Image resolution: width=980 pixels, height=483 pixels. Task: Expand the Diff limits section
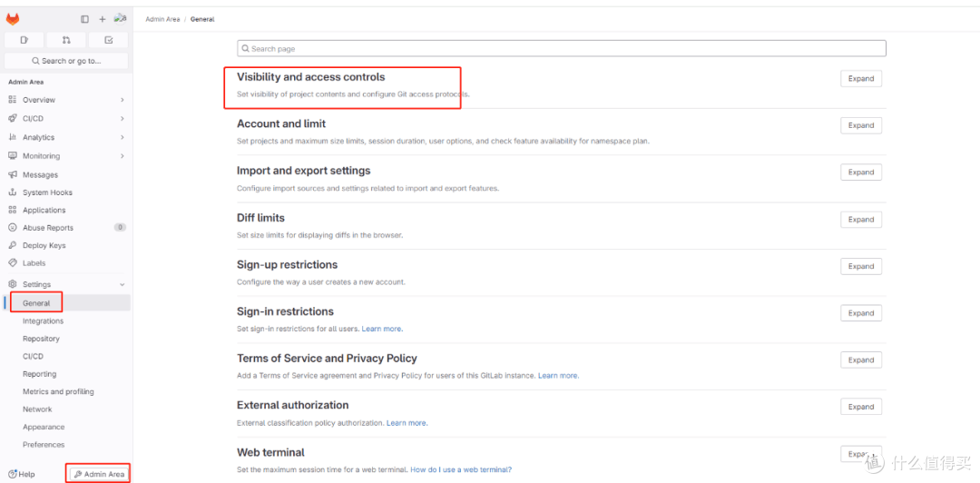(x=860, y=220)
